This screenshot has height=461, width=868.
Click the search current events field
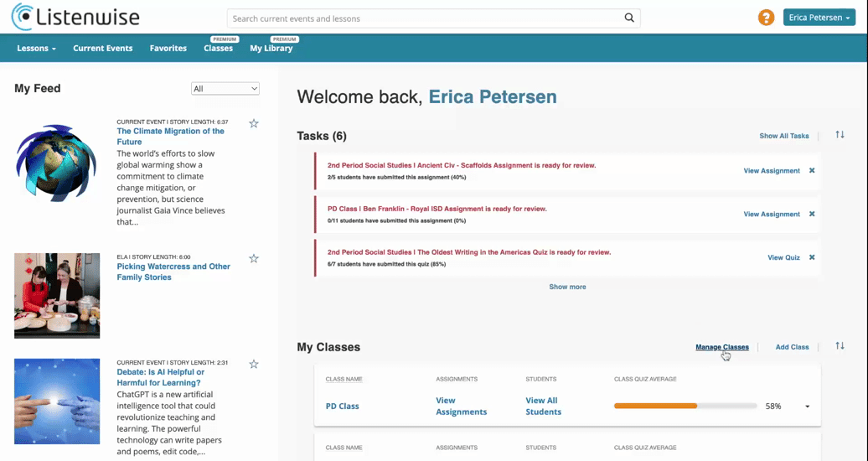pos(424,18)
